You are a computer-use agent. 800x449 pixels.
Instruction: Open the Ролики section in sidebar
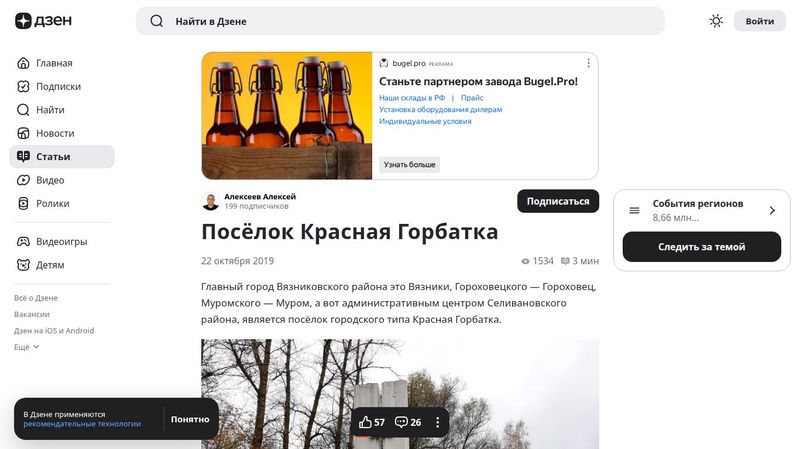pos(52,203)
